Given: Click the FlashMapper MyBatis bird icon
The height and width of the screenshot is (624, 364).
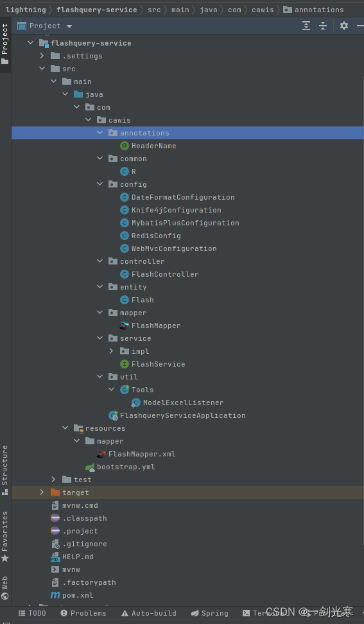Looking at the screenshot, I should point(125,325).
